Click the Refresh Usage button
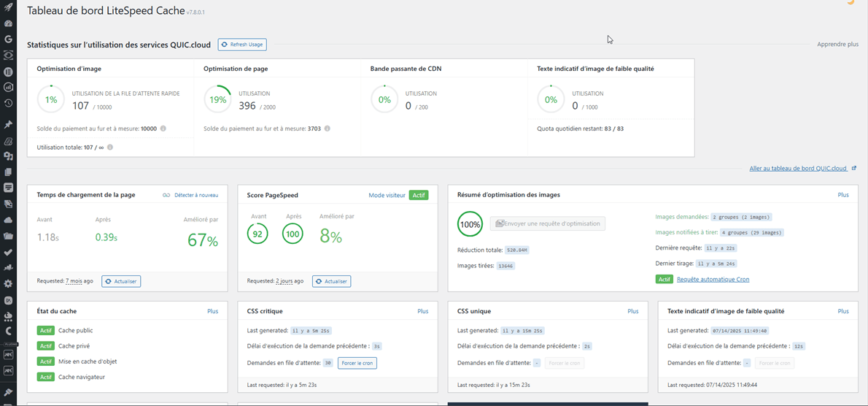868x406 pixels. (242, 45)
